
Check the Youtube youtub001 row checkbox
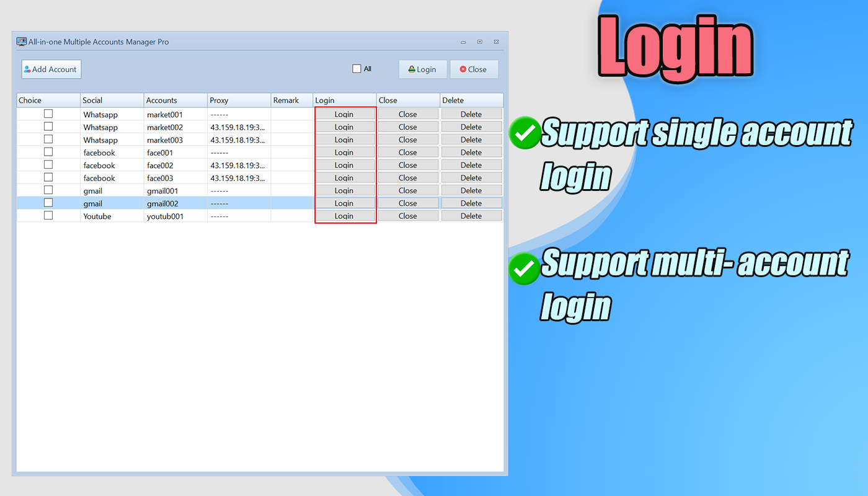pyautogui.click(x=48, y=215)
